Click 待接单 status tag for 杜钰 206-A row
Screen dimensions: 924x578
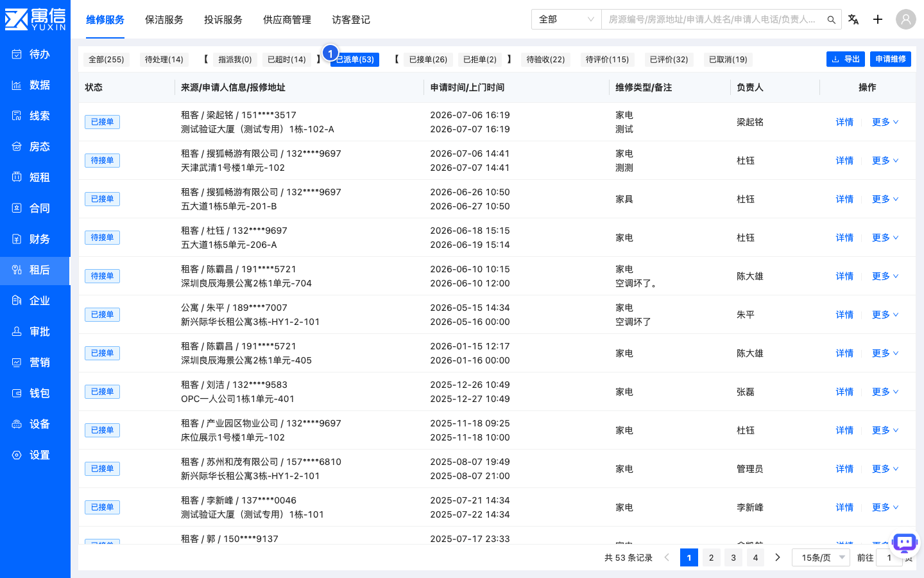click(x=102, y=238)
